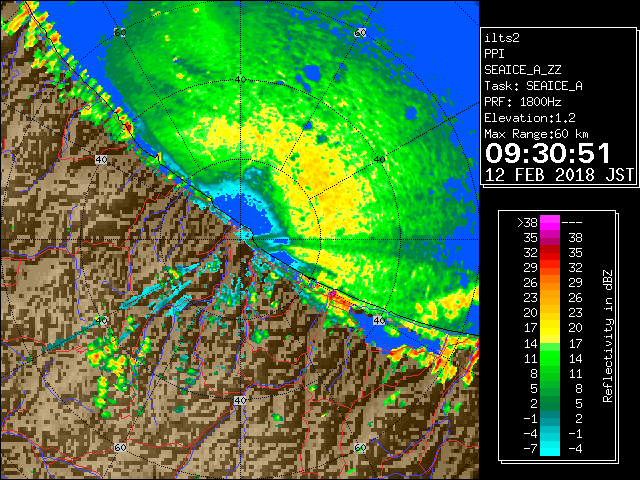Click the "Reflectivity in dBZ" axis label
Screen dimensions: 640x480
coord(608,336)
